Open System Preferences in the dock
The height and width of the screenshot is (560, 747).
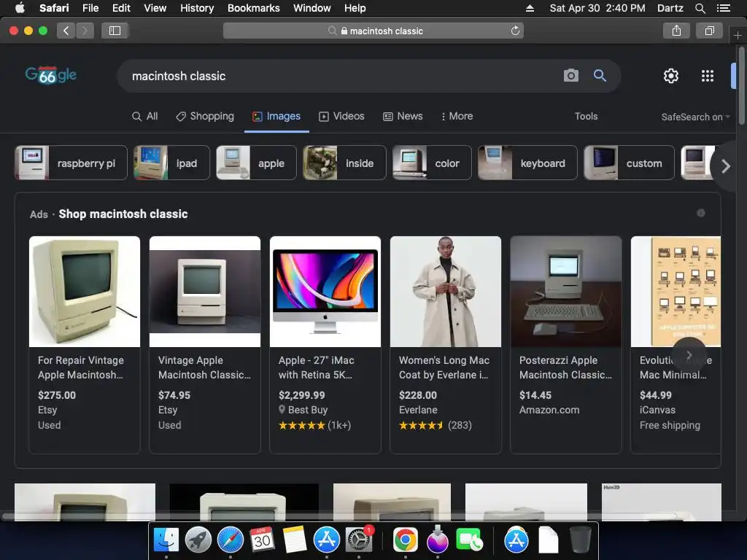click(x=358, y=540)
